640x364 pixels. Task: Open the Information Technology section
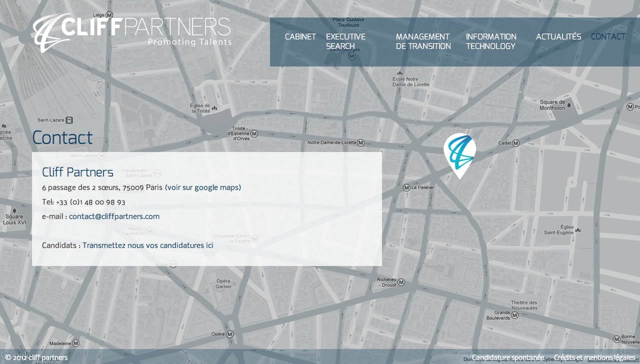point(491,41)
